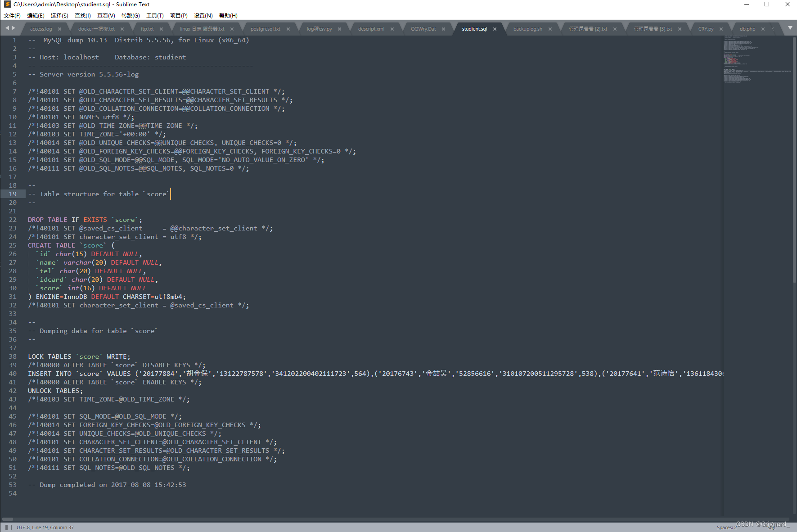Viewport: 797px width, 532px height.
Task: Click the tab scroll right arrow
Action: pyautogui.click(x=14, y=28)
